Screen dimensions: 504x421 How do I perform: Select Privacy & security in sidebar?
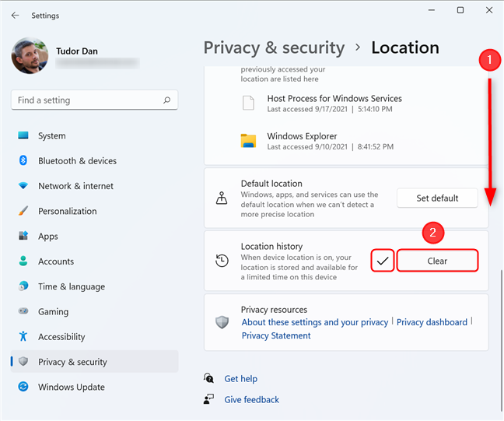click(95, 362)
